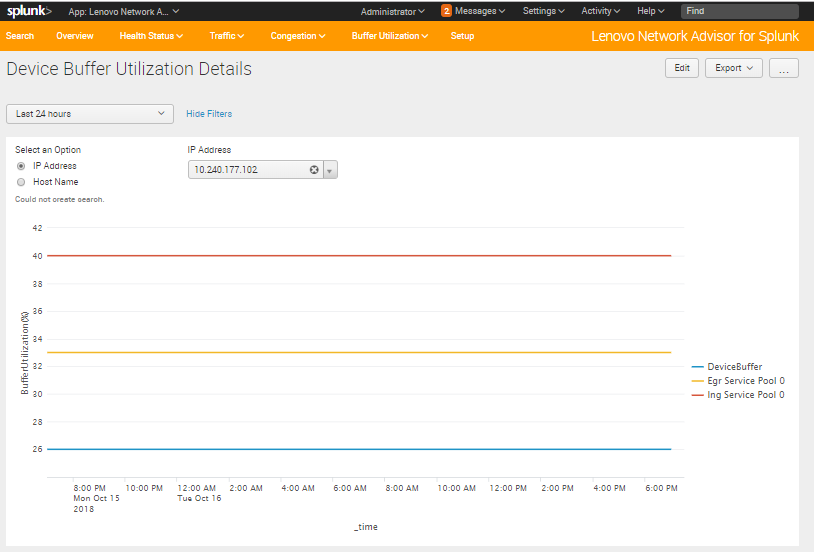This screenshot has height=552, width=814.
Task: Click the Egr Service Pool 0 legend swatch
Action: [x=698, y=381]
